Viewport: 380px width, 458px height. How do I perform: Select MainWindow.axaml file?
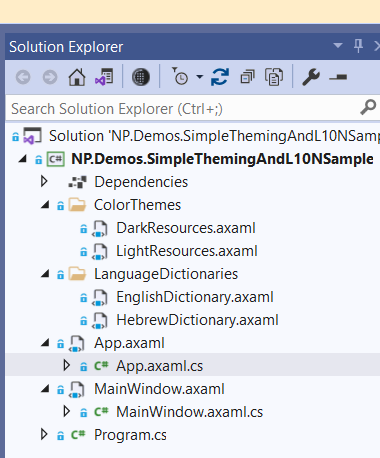159,389
